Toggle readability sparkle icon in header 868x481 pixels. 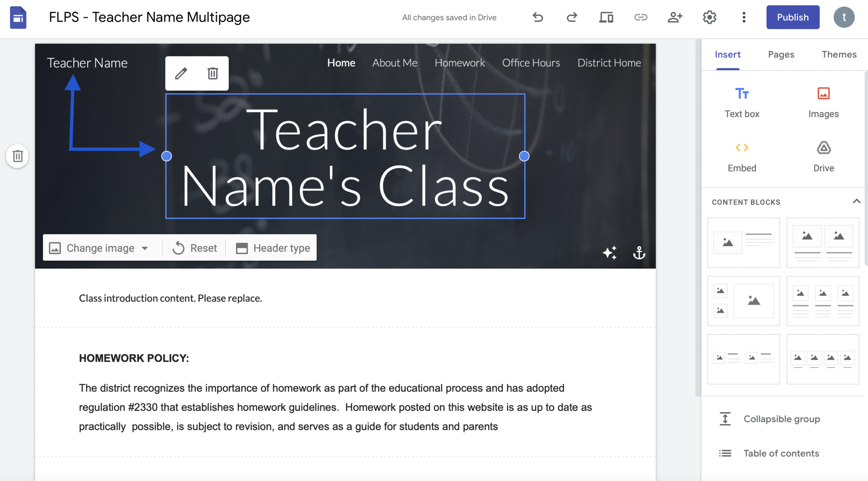click(x=609, y=252)
